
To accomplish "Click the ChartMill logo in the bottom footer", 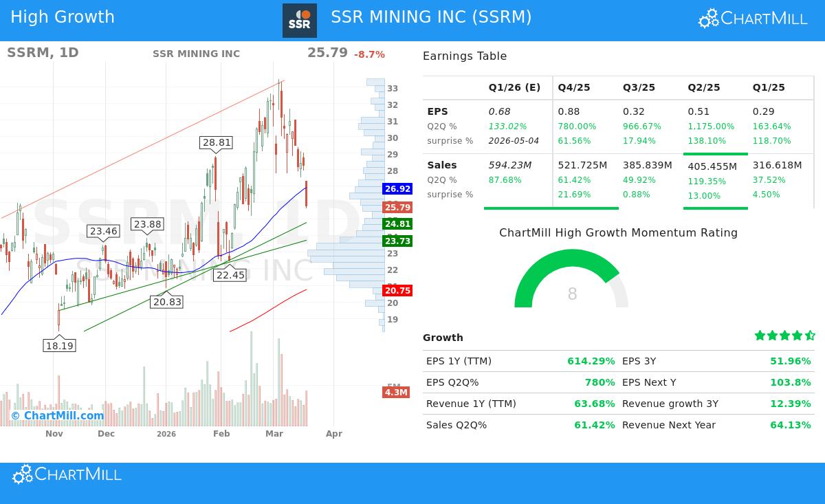I will 66,474.
